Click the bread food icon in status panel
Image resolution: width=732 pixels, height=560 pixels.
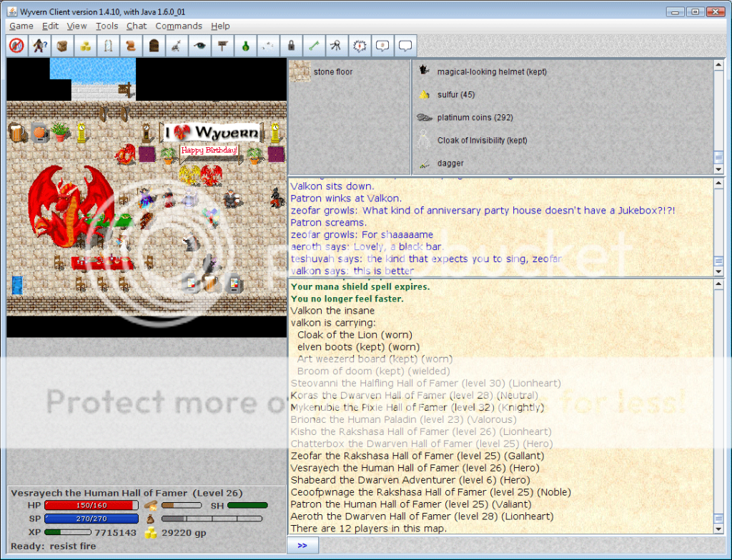[x=150, y=506]
